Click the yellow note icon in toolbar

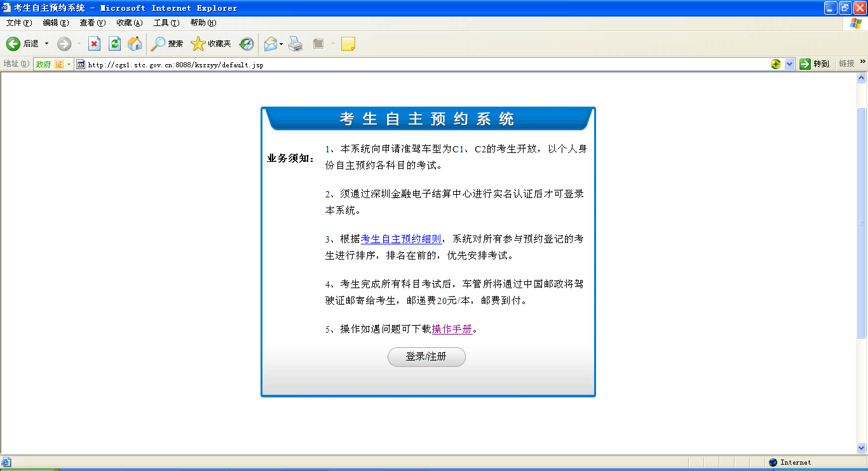click(348, 44)
